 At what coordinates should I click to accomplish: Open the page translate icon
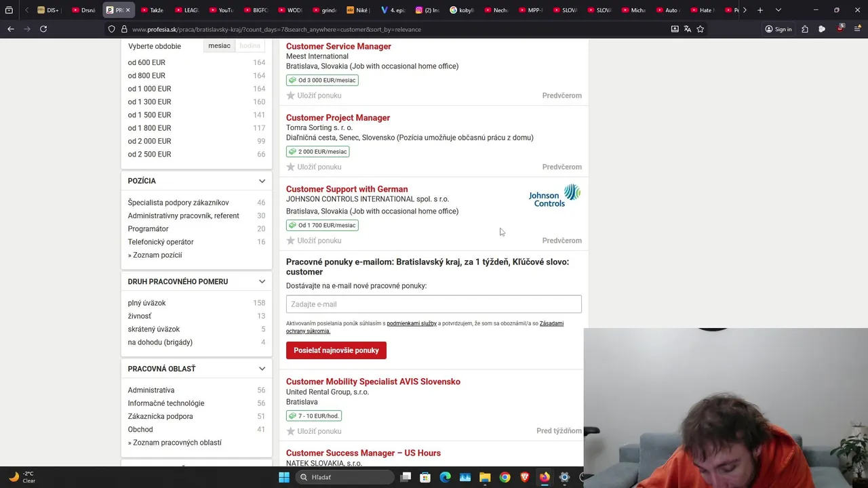click(x=688, y=29)
